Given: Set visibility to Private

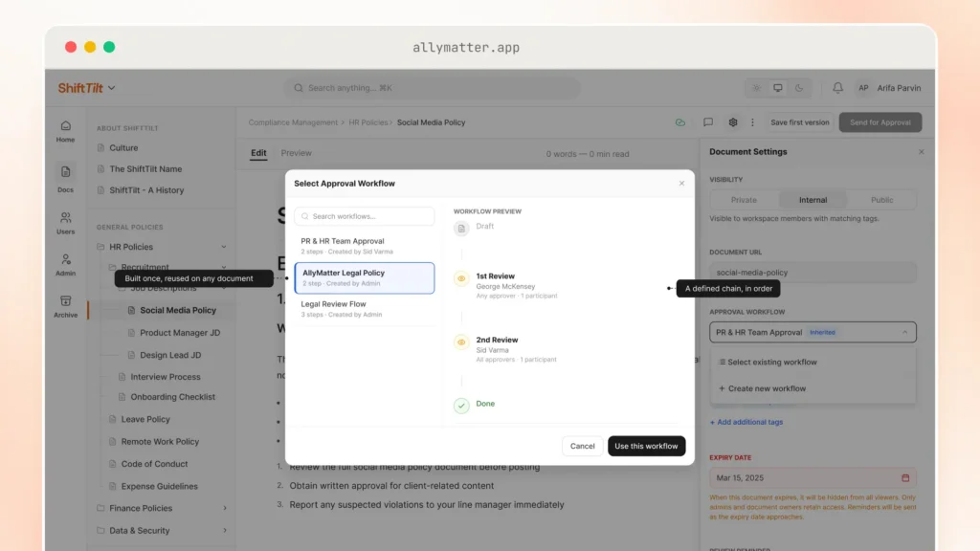Looking at the screenshot, I should coord(744,200).
